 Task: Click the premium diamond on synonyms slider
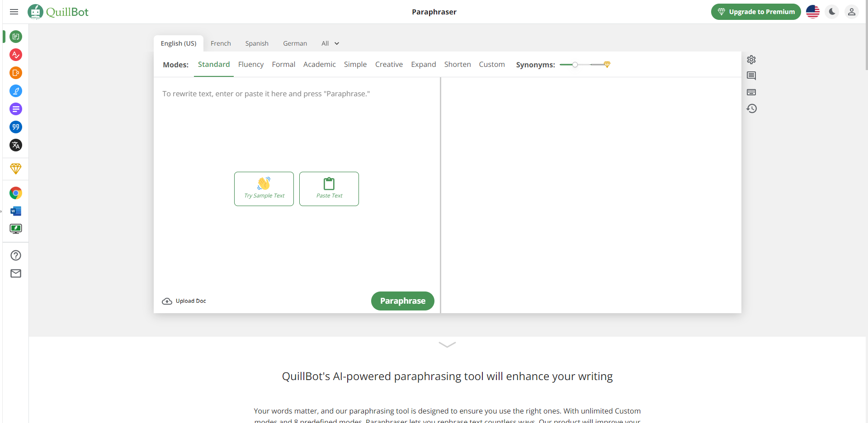pyautogui.click(x=607, y=65)
